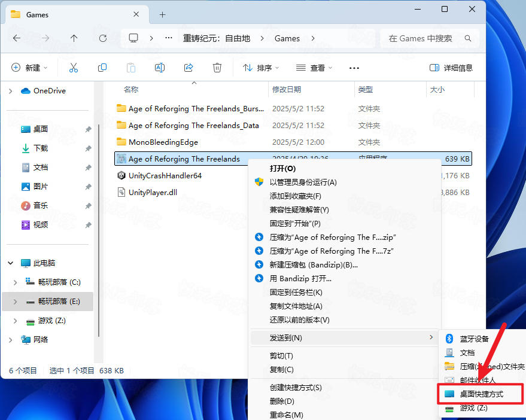526x420 pixels.
Task: Choose 打开(O) from the context menu
Action: (345, 168)
